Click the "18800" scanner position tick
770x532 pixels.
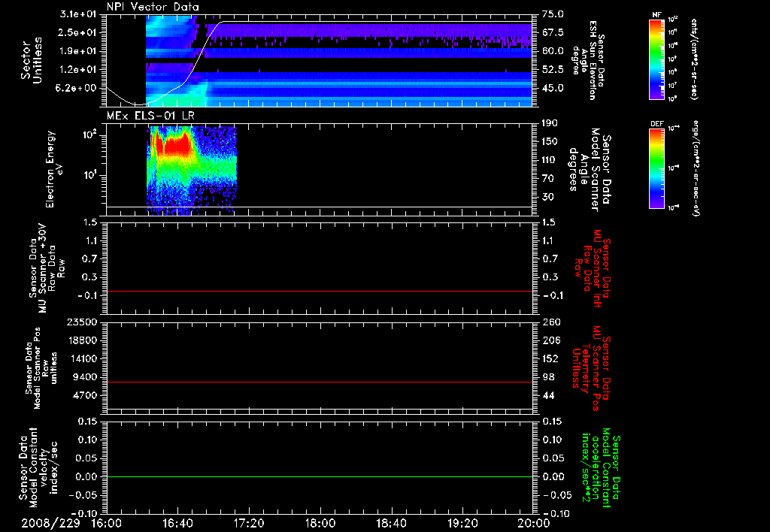tap(82, 340)
